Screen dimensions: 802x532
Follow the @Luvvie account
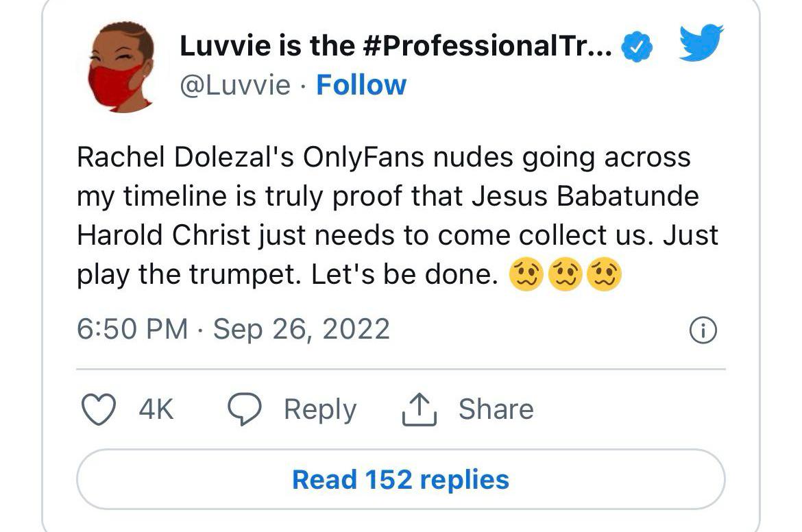[x=361, y=85]
